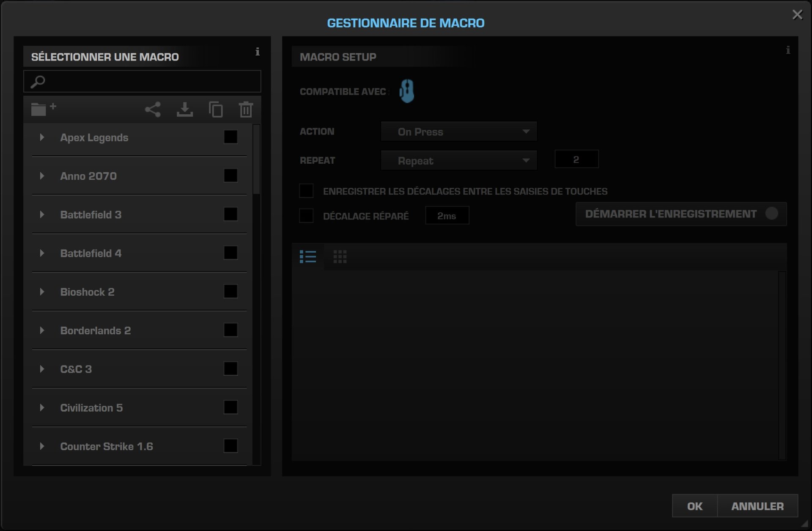Check the Battlefield 4 checkbox

pos(230,253)
